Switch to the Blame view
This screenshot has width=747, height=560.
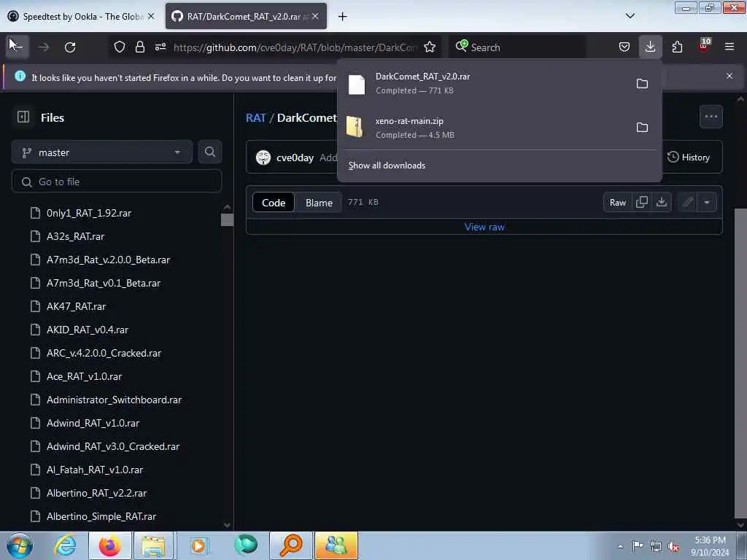coord(319,203)
